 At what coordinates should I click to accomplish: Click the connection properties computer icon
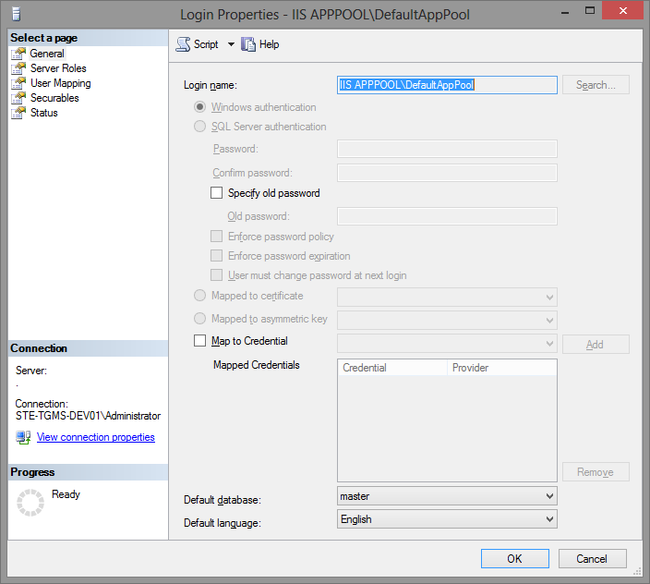[x=23, y=437]
